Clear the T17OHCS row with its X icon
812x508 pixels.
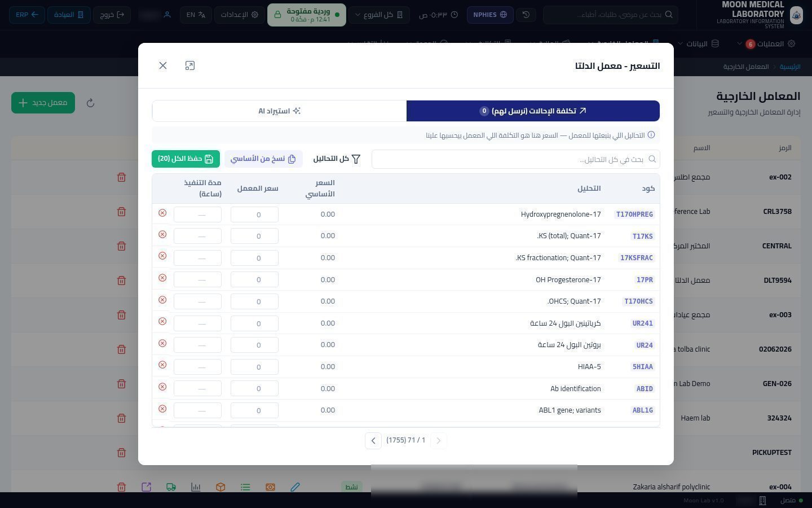162,300
